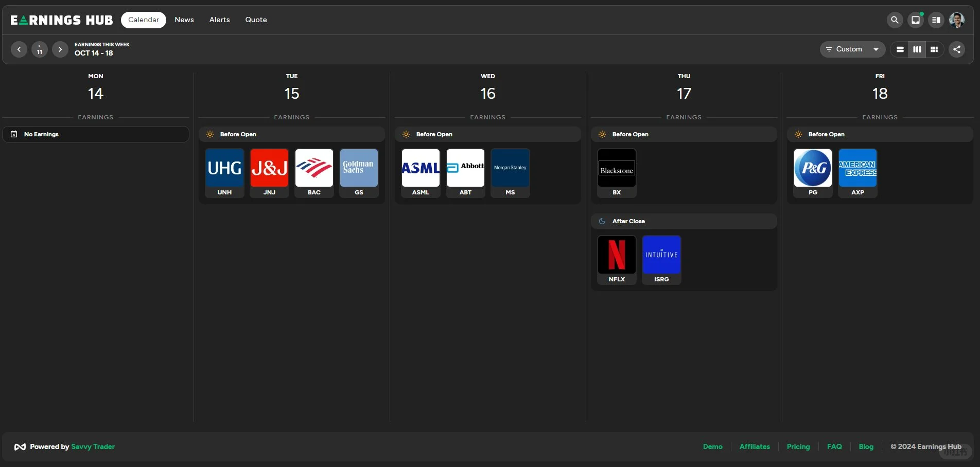Open JNJ earnings card
Viewport: 980px width, 467px height.
[269, 173]
